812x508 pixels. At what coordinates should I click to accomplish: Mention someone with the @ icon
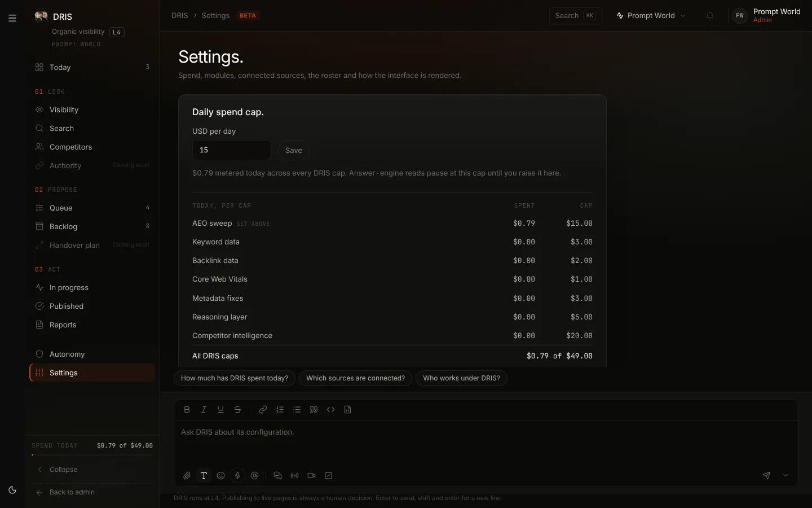pyautogui.click(x=255, y=476)
